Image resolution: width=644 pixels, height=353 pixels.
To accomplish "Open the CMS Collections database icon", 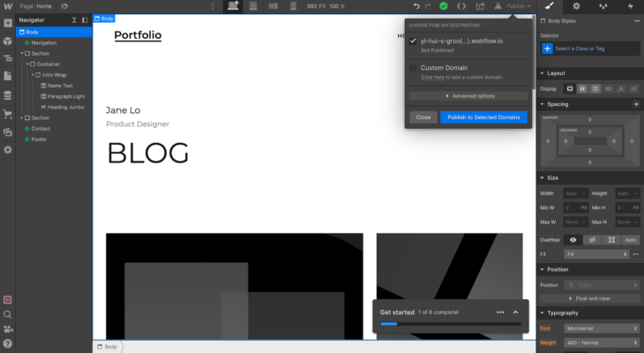I will point(7,95).
